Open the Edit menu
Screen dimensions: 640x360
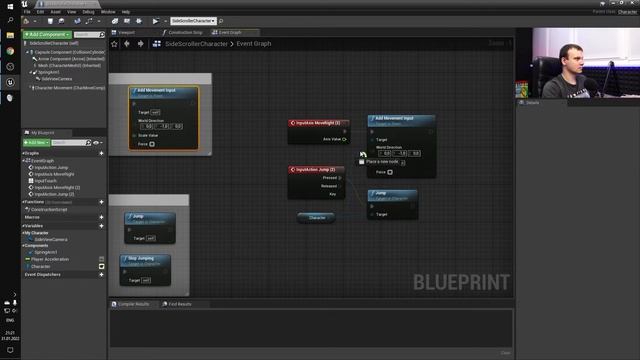coord(40,12)
